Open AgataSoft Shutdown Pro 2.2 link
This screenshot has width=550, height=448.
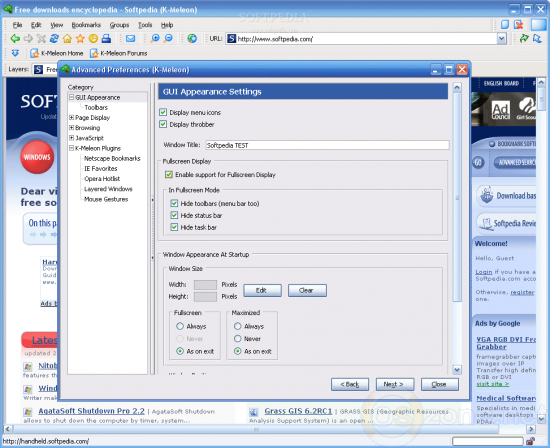click(91, 411)
